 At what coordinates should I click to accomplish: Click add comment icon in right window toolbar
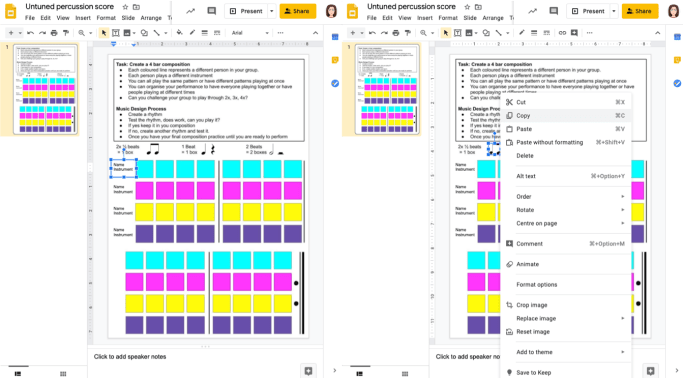[x=575, y=33]
